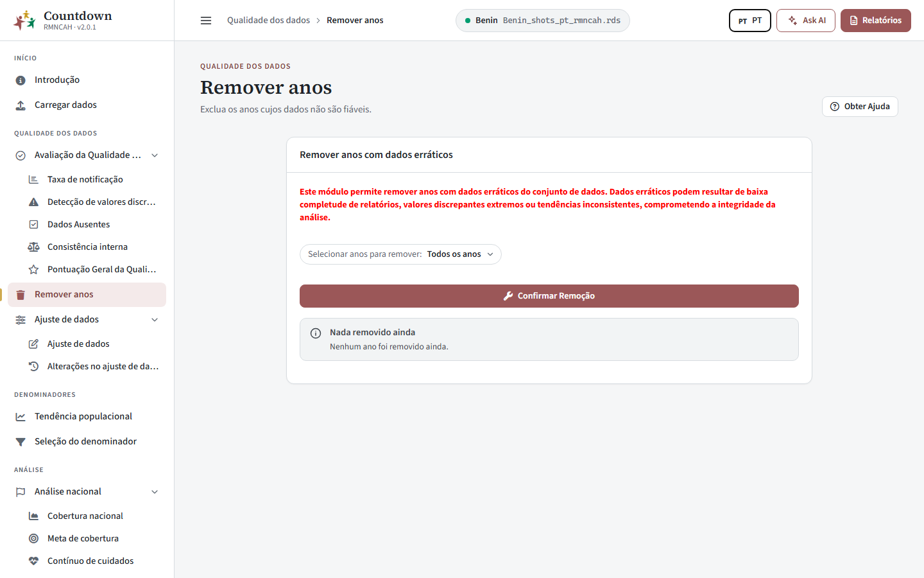924x578 pixels.
Task: Click the Seleção do denominador funnel icon
Action: (x=21, y=442)
